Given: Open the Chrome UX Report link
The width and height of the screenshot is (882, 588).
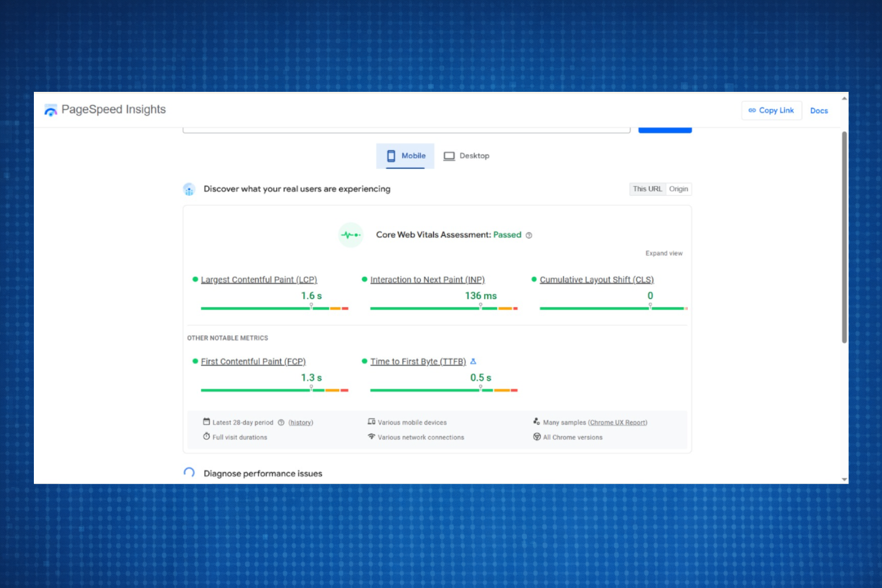Looking at the screenshot, I should 617,422.
